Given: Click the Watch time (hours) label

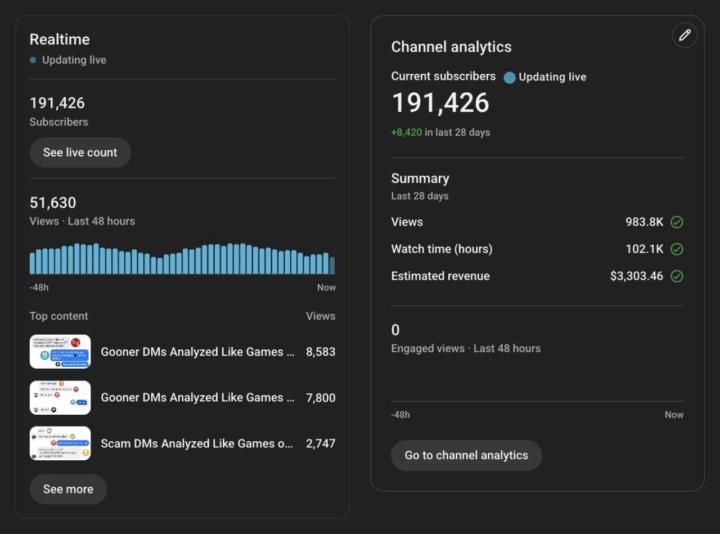Looking at the screenshot, I should pos(442,249).
